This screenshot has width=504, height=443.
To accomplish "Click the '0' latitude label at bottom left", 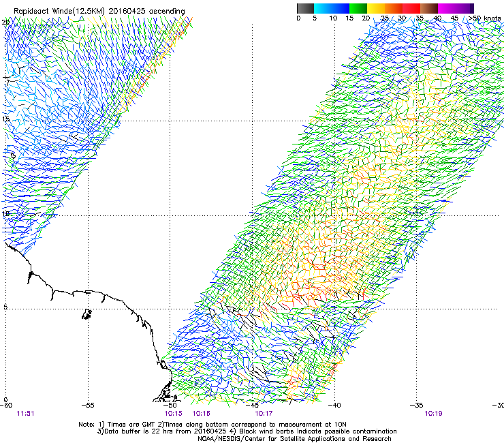I will tap(5, 400).
